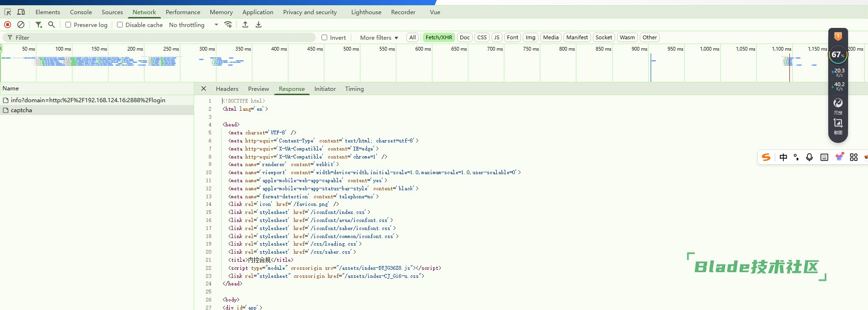Enable the Preserve log checkbox
868x310 pixels.
[x=68, y=25]
